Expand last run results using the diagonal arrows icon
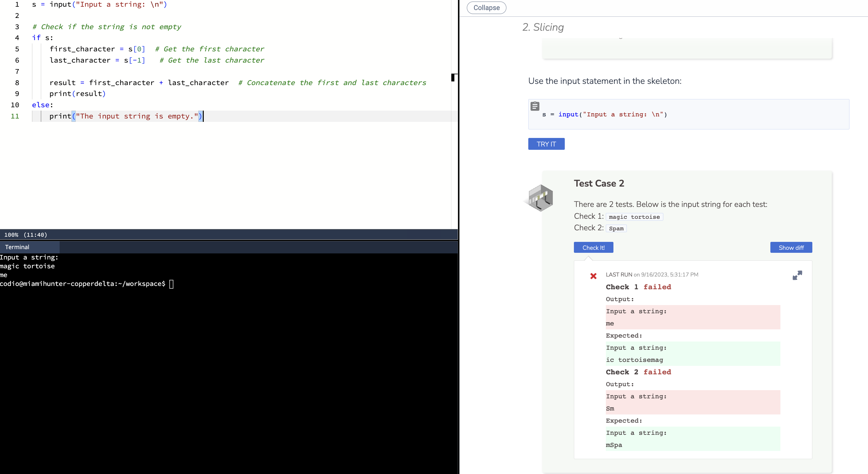The height and width of the screenshot is (474, 868). coord(797,275)
